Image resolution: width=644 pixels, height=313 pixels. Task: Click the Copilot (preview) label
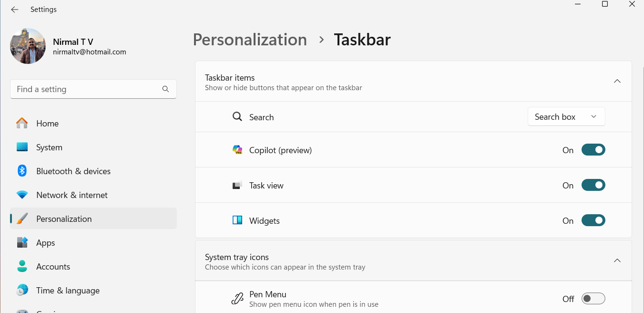pos(280,150)
